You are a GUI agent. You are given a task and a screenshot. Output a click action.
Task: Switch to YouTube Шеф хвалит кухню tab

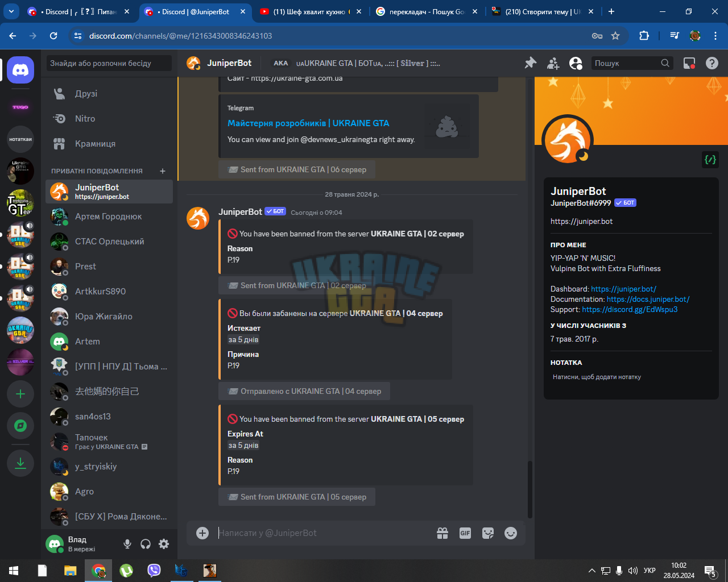pyautogui.click(x=311, y=11)
